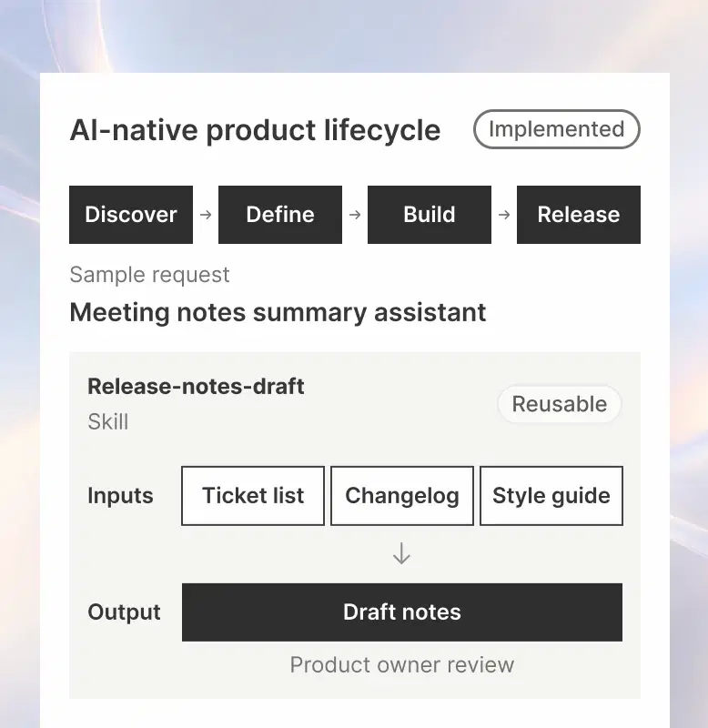708x728 pixels.
Task: Click the Output label
Action: [x=124, y=612]
